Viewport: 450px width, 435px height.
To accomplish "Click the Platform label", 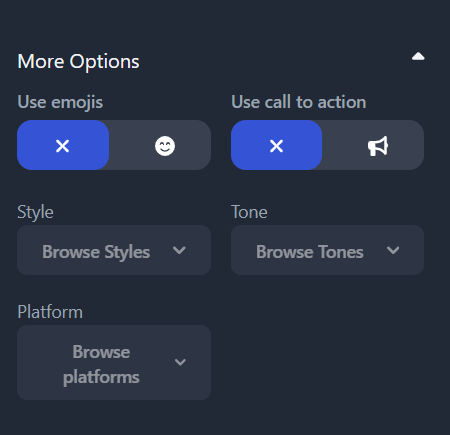I will click(50, 312).
